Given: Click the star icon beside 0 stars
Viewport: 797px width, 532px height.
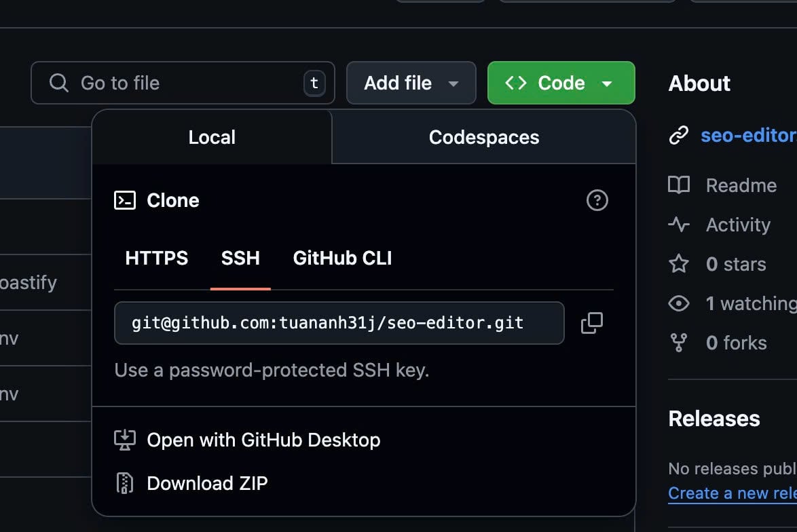Looking at the screenshot, I should (679, 264).
